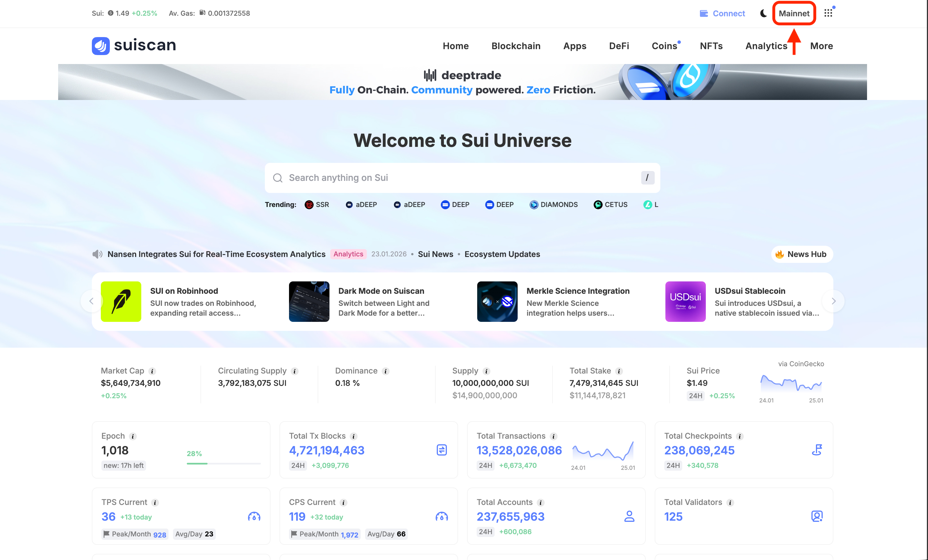Click the Market Cap info icon

coord(153,371)
